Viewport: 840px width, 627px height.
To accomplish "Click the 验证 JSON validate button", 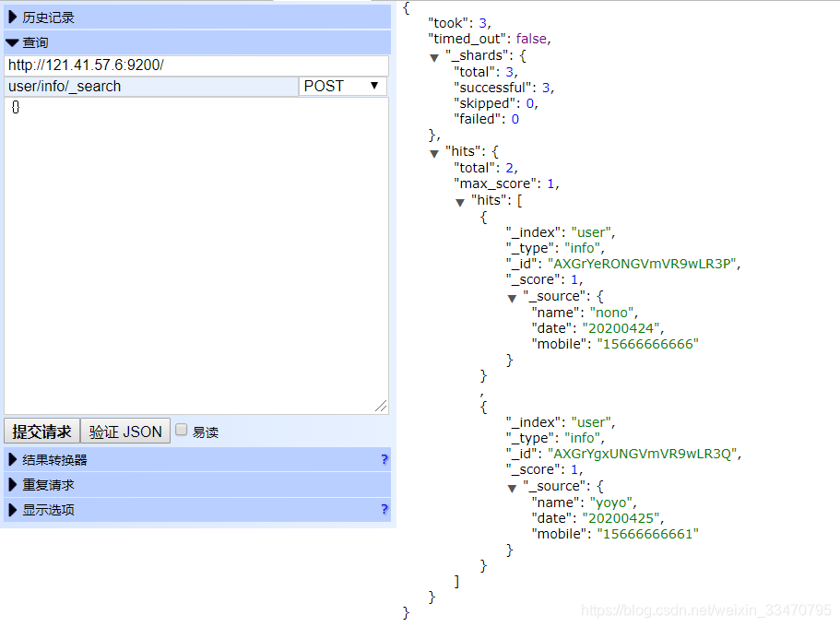I will tap(124, 431).
